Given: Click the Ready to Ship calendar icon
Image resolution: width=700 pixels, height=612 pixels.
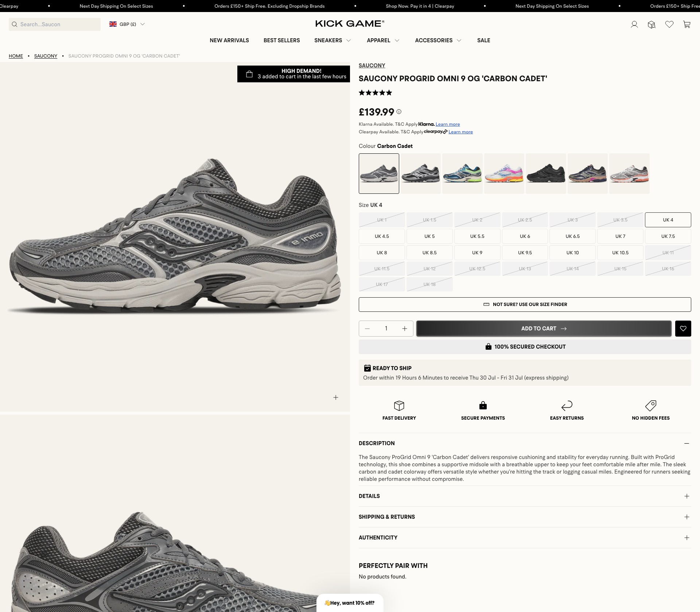Looking at the screenshot, I should [x=367, y=368].
